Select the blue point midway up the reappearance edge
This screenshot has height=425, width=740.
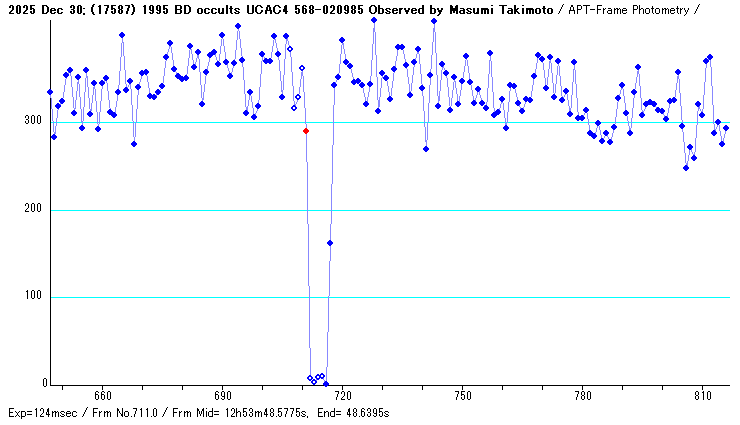point(330,243)
